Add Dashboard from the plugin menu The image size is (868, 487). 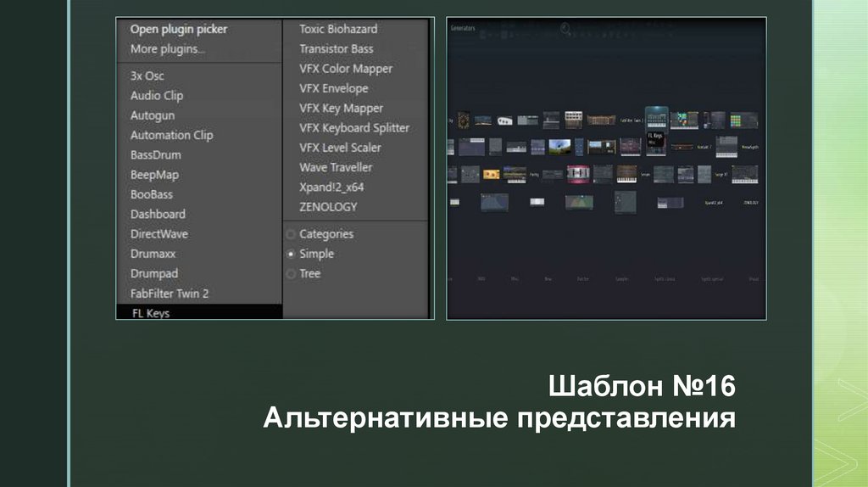tap(158, 214)
